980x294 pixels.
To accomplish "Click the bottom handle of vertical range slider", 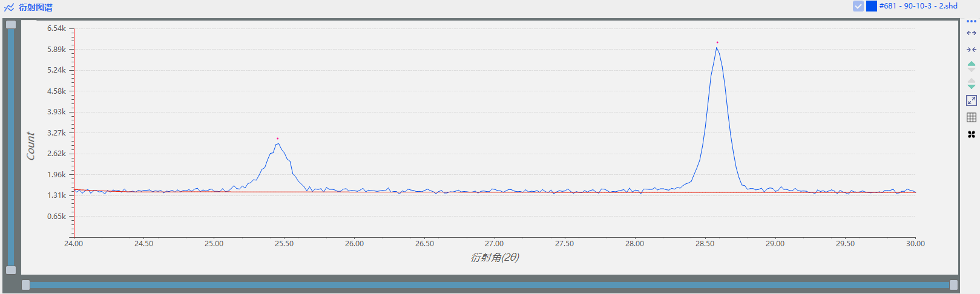I will 11,270.
